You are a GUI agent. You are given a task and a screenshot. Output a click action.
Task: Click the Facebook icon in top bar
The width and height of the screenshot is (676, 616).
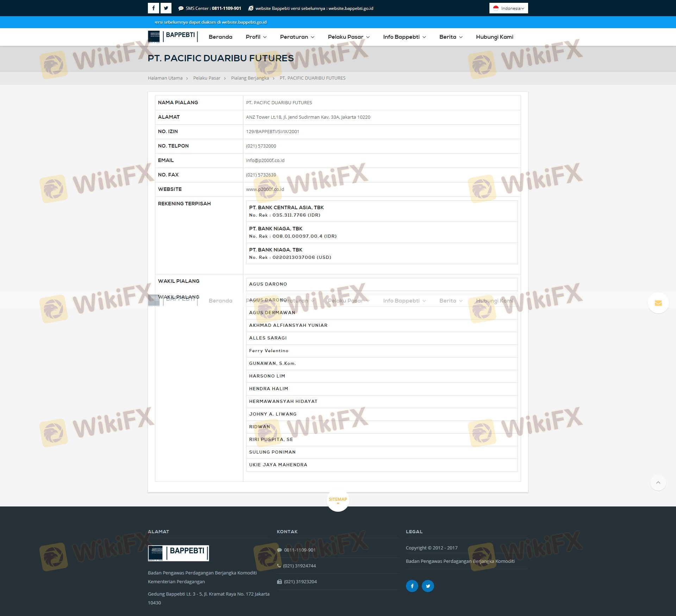(x=153, y=8)
